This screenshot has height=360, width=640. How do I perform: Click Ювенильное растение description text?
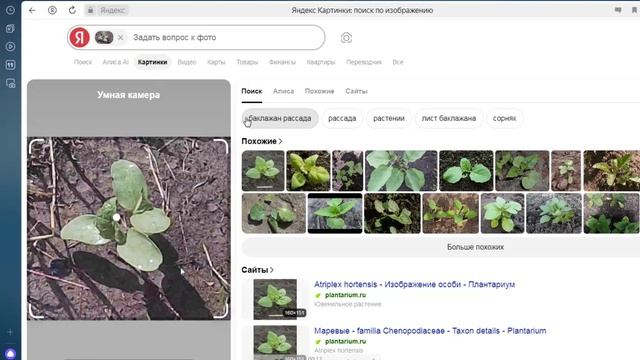pos(348,304)
